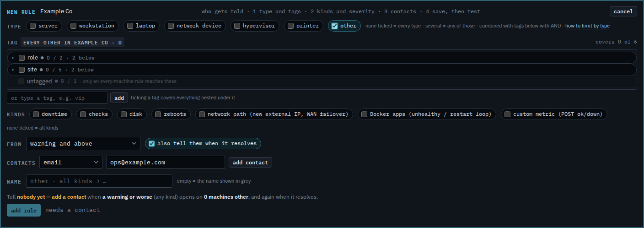Expand the role tag tree row
This screenshot has width=644, height=228.
[x=13, y=58]
